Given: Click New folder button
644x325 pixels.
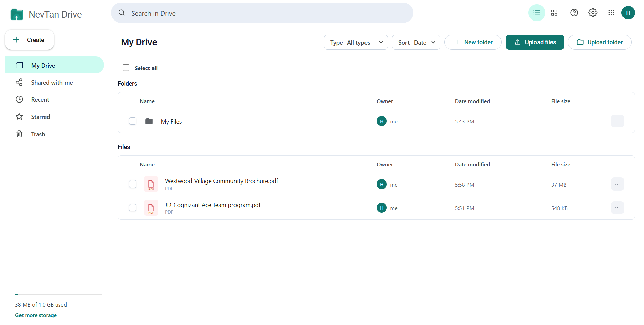Looking at the screenshot, I should click(473, 42).
